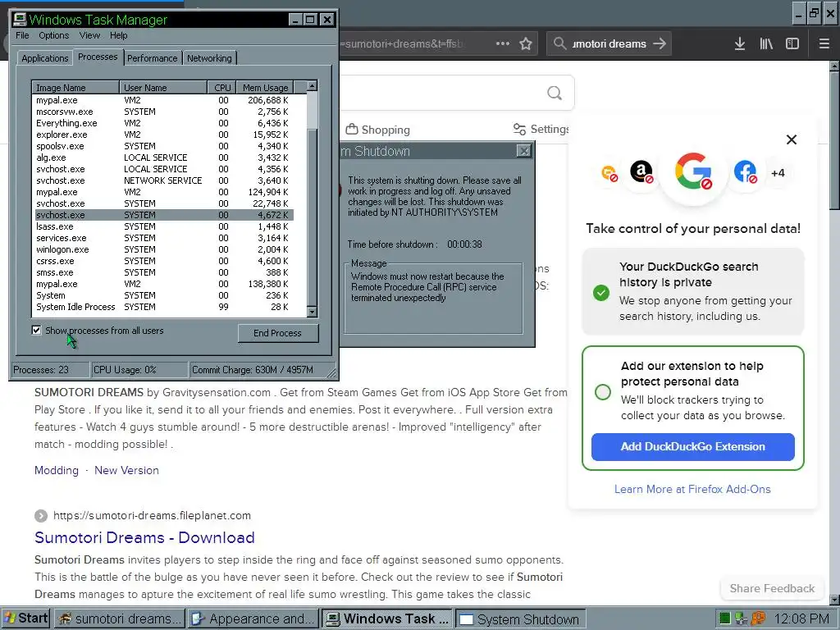Click the Share Feedback button
The height and width of the screenshot is (630, 840).
(x=772, y=588)
